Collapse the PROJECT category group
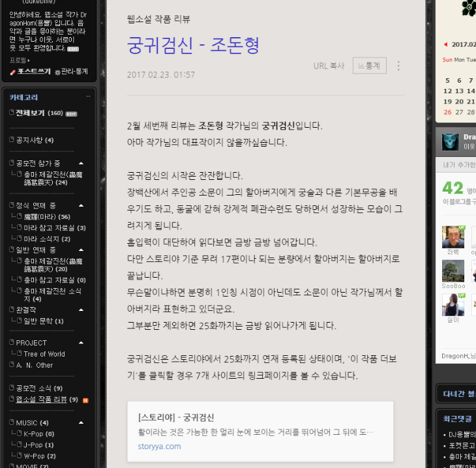Viewport: 476px width, 468px height. point(81,343)
